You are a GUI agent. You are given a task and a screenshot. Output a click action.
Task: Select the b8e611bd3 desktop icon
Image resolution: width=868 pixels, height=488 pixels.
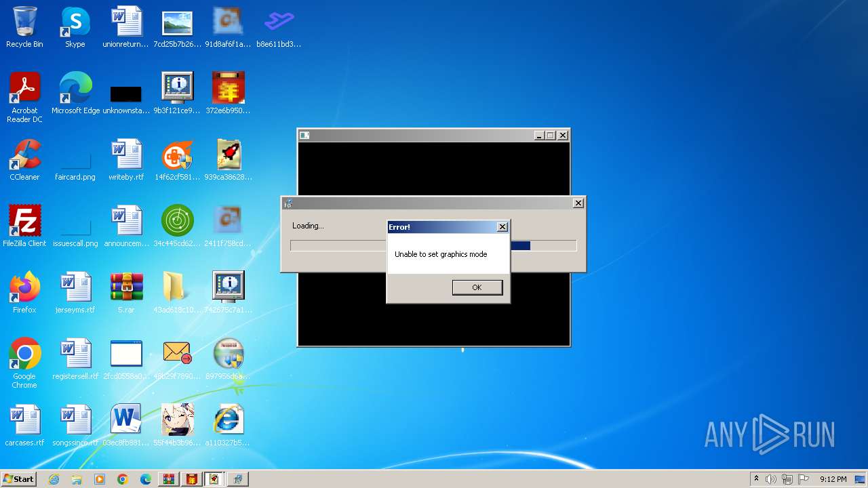[x=279, y=28]
